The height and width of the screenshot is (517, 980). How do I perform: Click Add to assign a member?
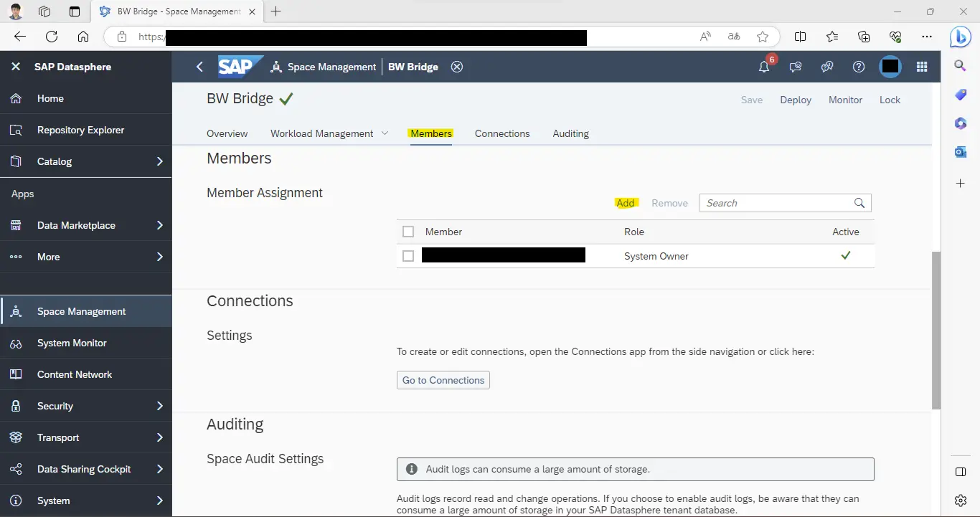coord(626,203)
